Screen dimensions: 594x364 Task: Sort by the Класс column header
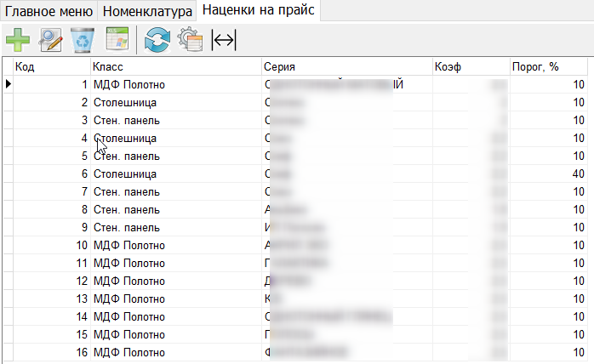(175, 66)
